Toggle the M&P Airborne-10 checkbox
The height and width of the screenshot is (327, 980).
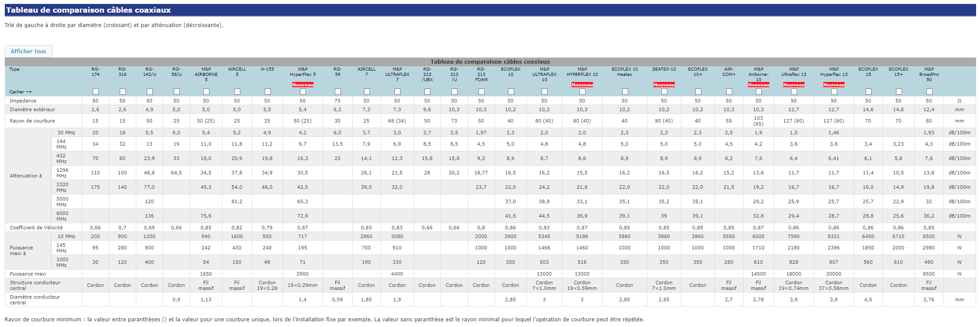(x=759, y=92)
